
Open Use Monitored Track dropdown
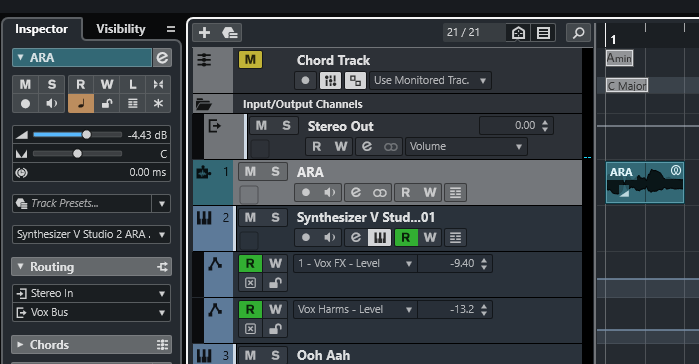click(431, 81)
